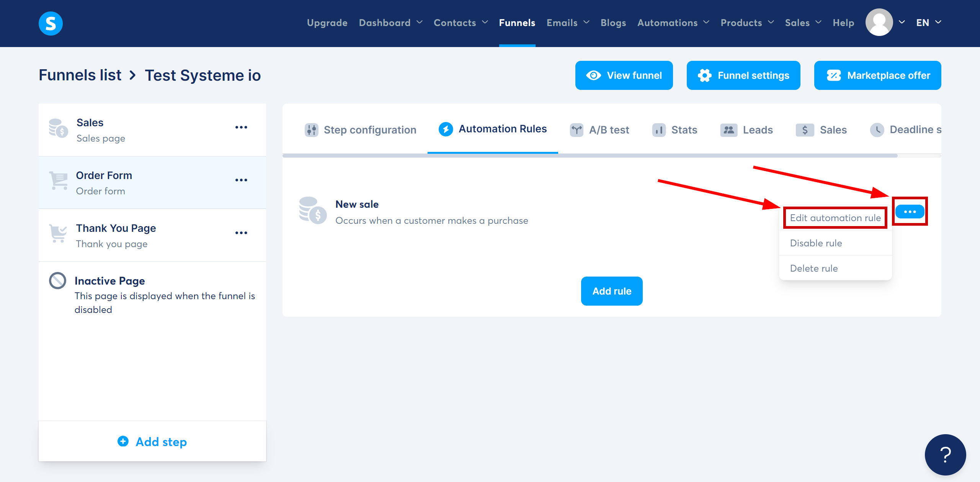Switch to the A/B test tab

[599, 130]
